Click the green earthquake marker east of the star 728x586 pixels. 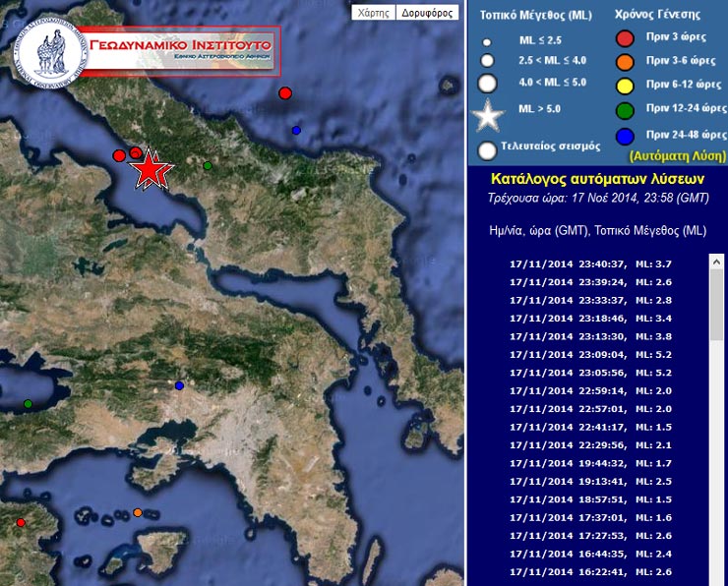tap(208, 166)
